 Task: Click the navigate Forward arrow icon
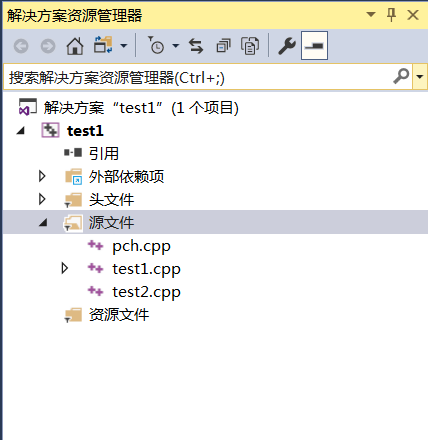48,46
